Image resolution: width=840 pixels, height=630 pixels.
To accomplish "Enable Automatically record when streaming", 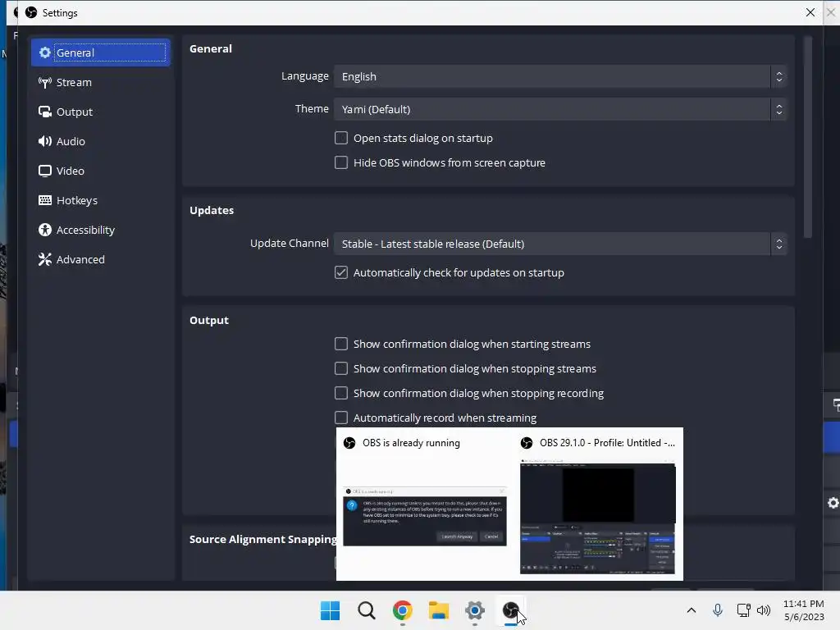I will 341,418.
